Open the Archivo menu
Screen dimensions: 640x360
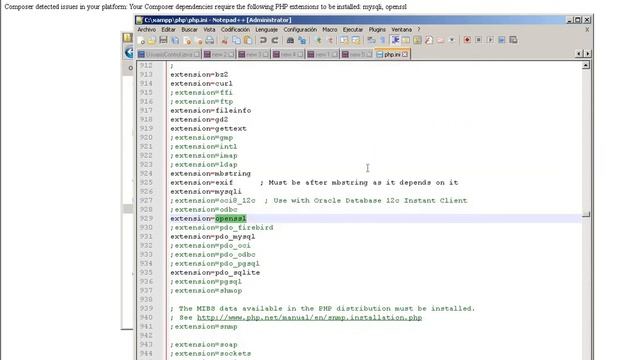pos(147,30)
